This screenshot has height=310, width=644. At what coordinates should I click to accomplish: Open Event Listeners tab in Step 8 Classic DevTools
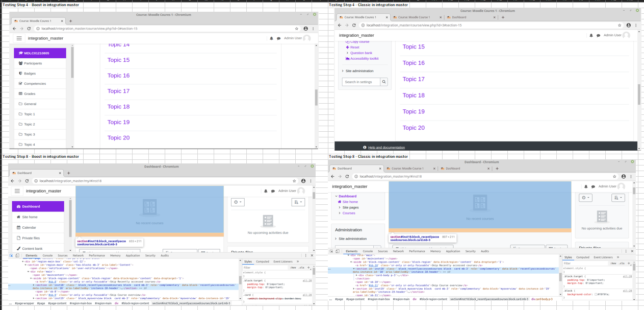coord(603,257)
